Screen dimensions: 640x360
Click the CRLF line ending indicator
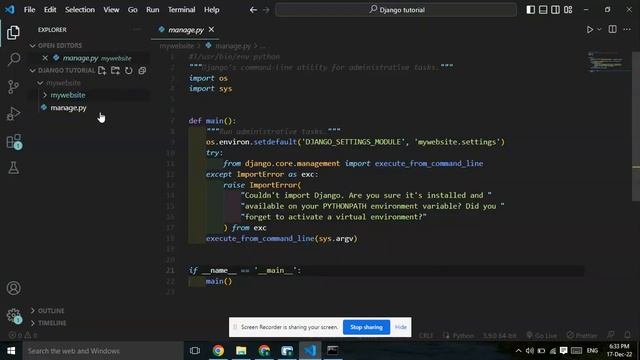426,336
